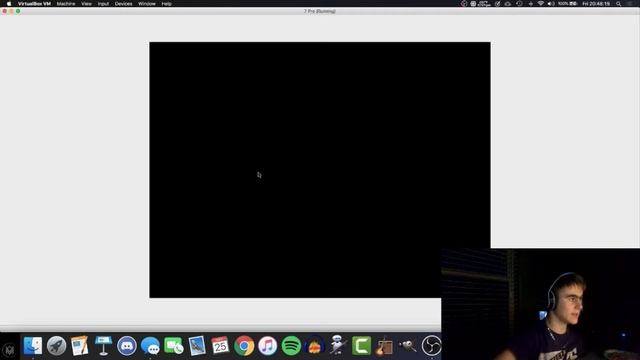
Task: Click the leftmost logo icon in dock
Action: [x=9, y=349]
